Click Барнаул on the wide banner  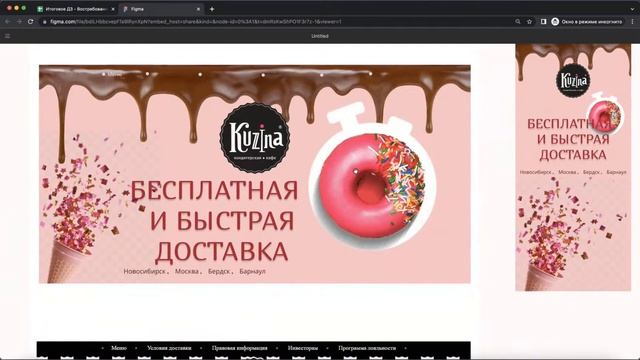(253, 271)
